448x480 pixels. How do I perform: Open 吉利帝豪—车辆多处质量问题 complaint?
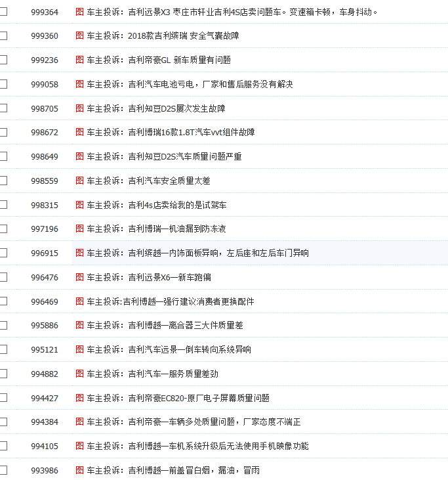pos(193,422)
